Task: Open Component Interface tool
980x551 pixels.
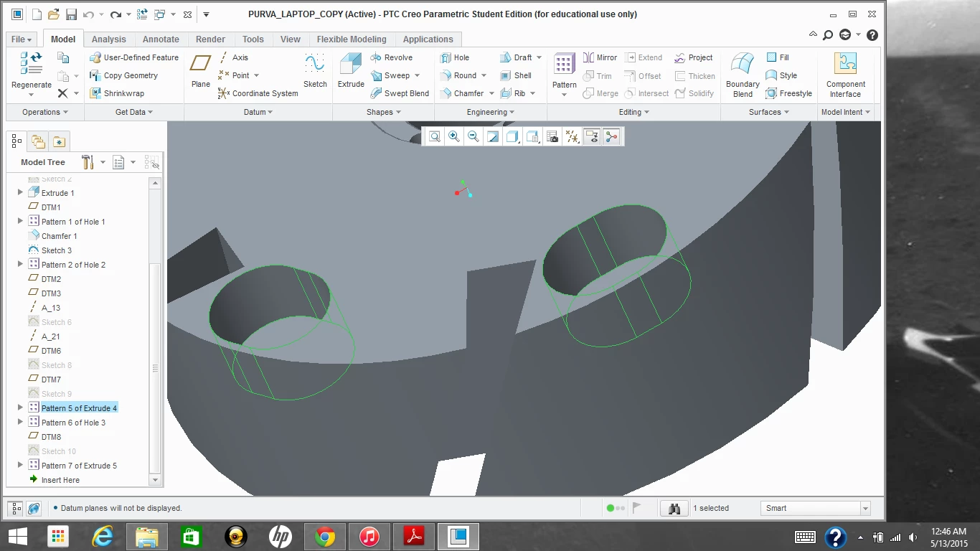Action: coord(846,74)
